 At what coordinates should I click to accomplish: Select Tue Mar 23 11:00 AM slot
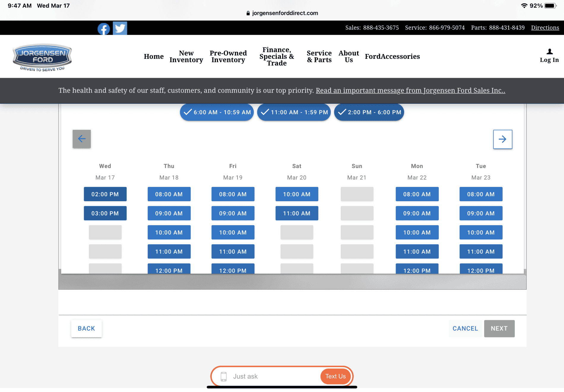click(481, 251)
